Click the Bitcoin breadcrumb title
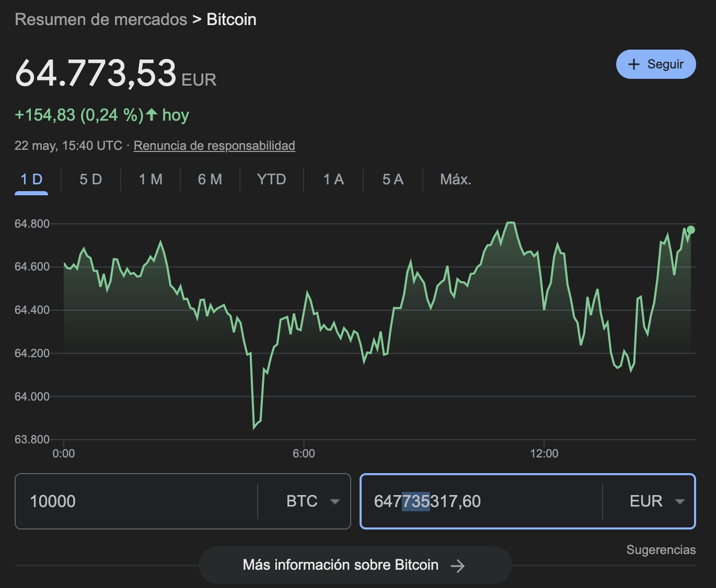Image resolution: width=716 pixels, height=588 pixels. coord(232,19)
